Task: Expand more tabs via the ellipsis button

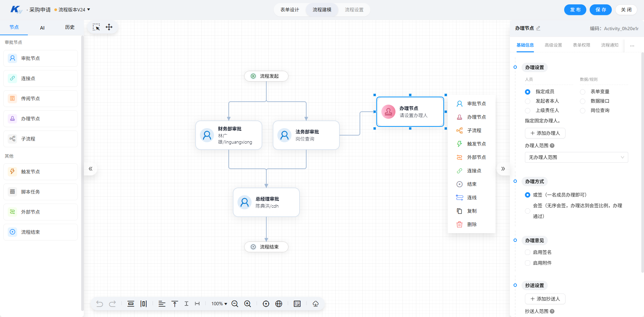Action: pos(632,45)
